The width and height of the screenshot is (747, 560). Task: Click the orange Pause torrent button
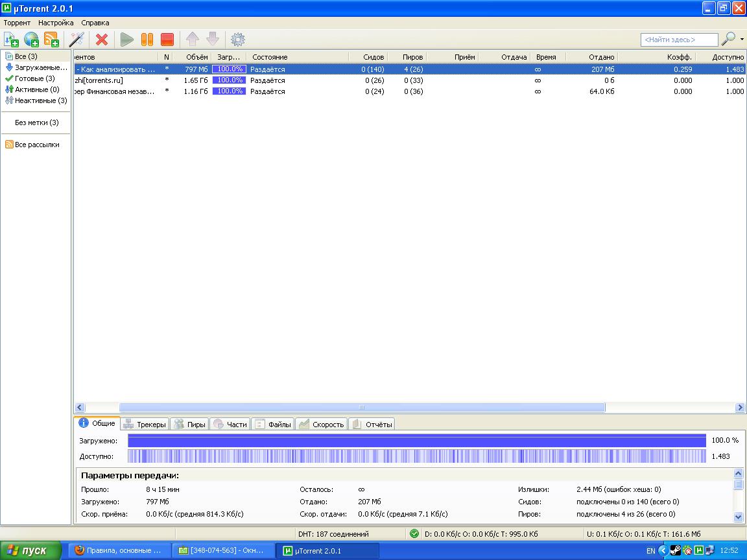point(147,40)
